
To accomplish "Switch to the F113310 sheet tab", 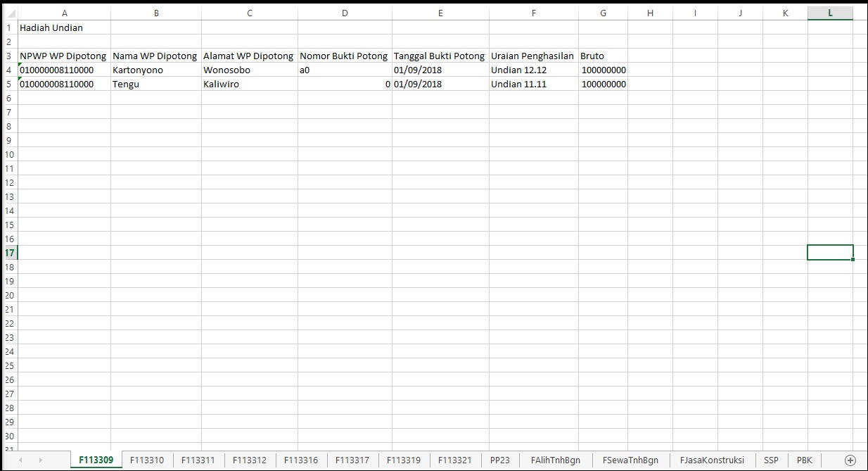I will click(x=147, y=460).
